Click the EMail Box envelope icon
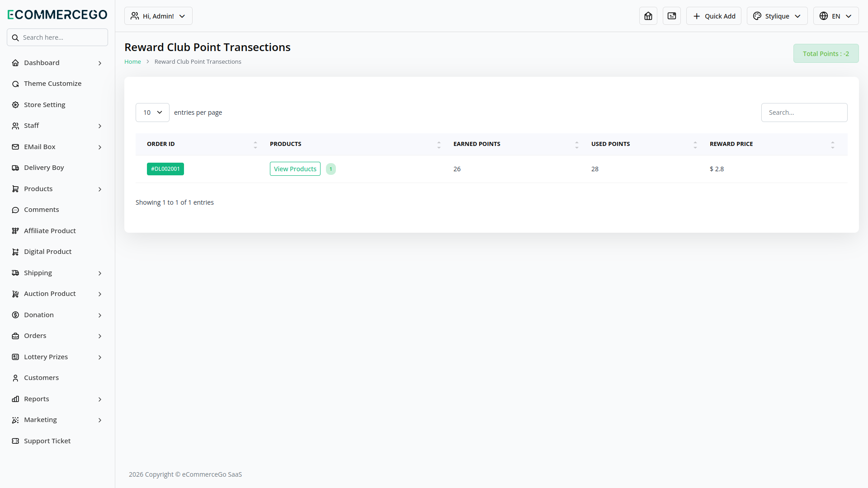This screenshot has height=488, width=868. (15, 147)
